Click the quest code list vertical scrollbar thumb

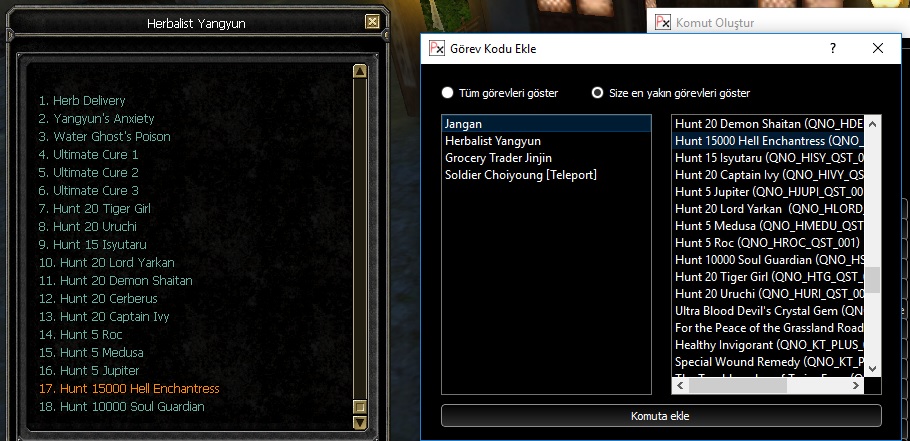[x=872, y=280]
